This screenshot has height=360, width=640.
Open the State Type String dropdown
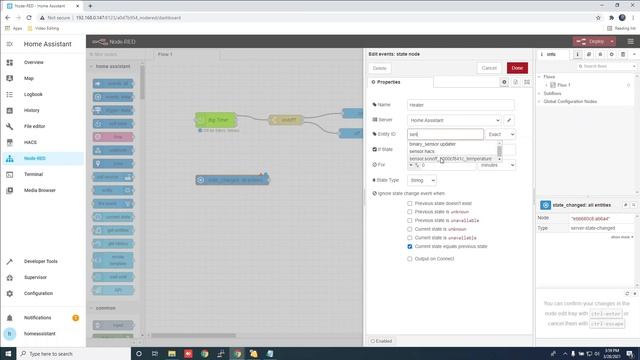(x=422, y=180)
